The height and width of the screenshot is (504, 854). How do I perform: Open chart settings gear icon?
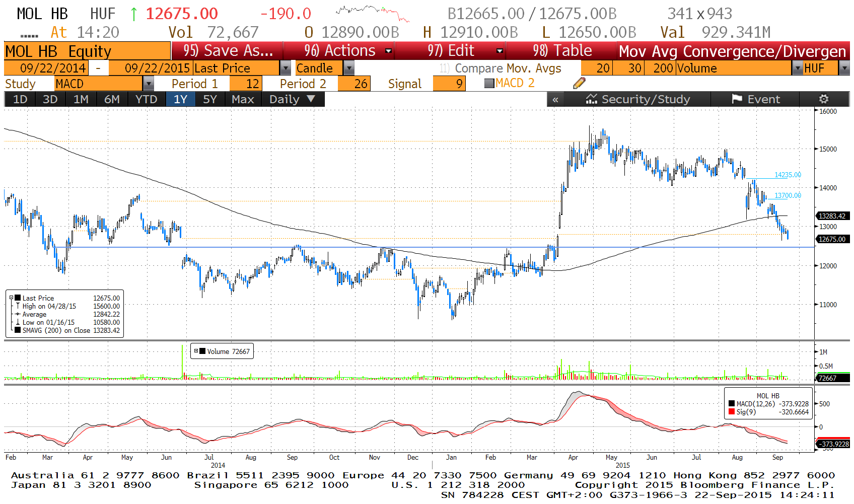pos(823,99)
